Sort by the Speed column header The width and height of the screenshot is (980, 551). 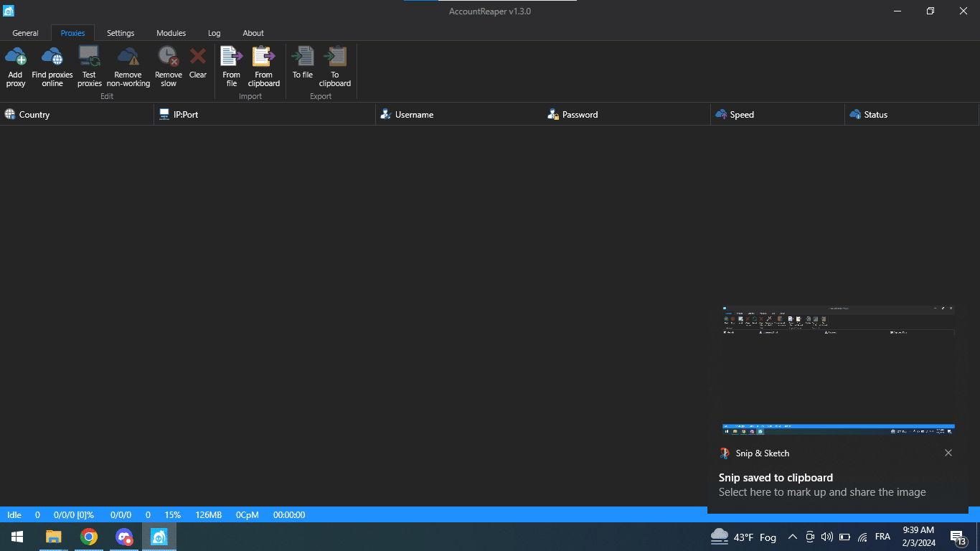[778, 114]
